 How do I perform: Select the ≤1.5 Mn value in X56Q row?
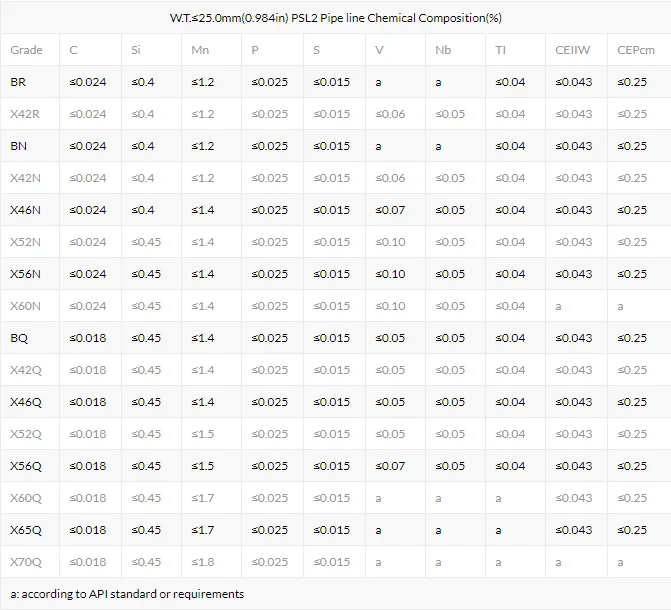point(203,466)
